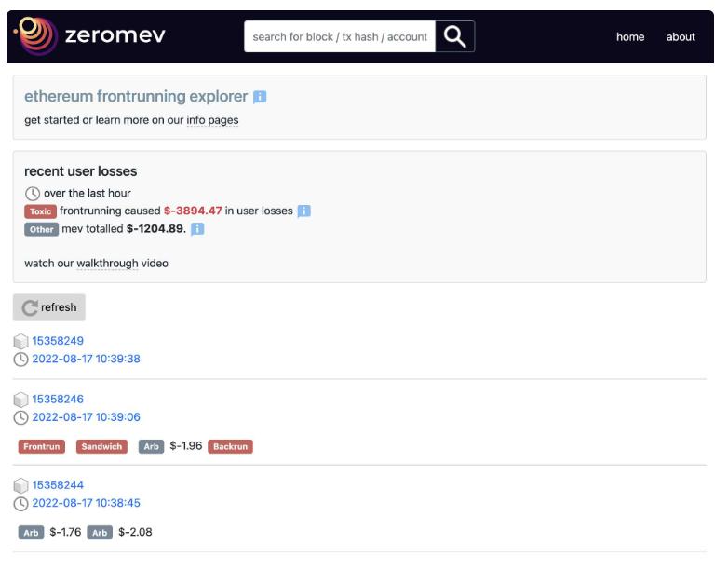Focus the block / tx hash search field
The height and width of the screenshot is (571, 728).
tap(340, 37)
